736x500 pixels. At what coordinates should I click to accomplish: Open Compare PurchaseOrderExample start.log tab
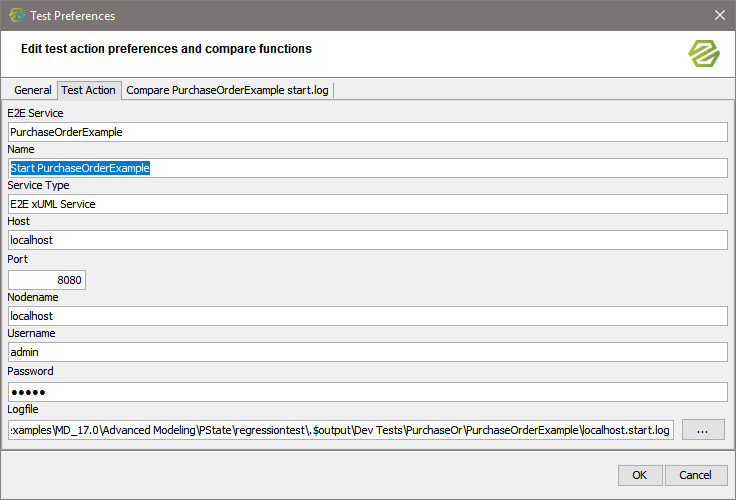(228, 90)
